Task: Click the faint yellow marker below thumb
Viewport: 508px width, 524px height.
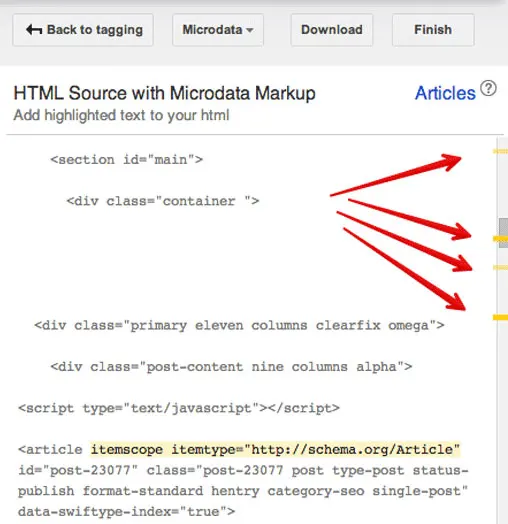Action: point(500,267)
